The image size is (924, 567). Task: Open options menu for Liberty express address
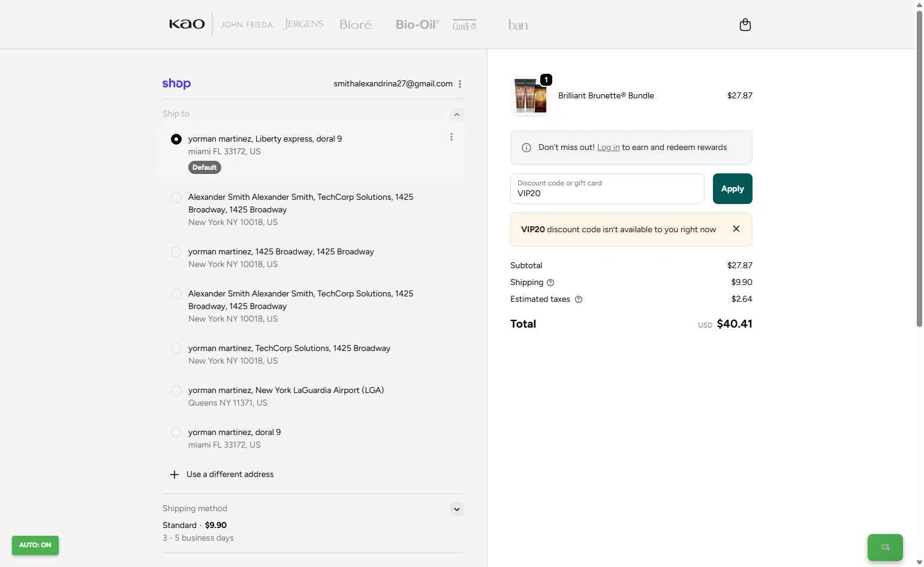[x=452, y=137]
